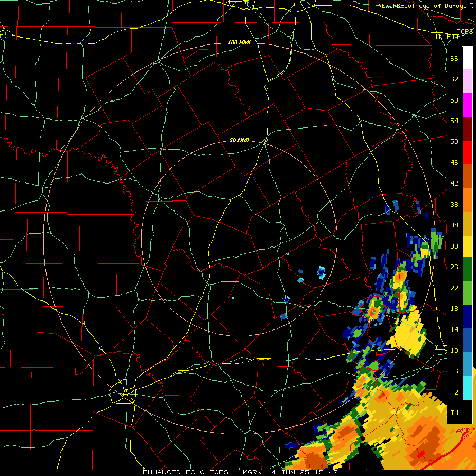
Task: Click the legend value '66'
Action: click(x=454, y=58)
